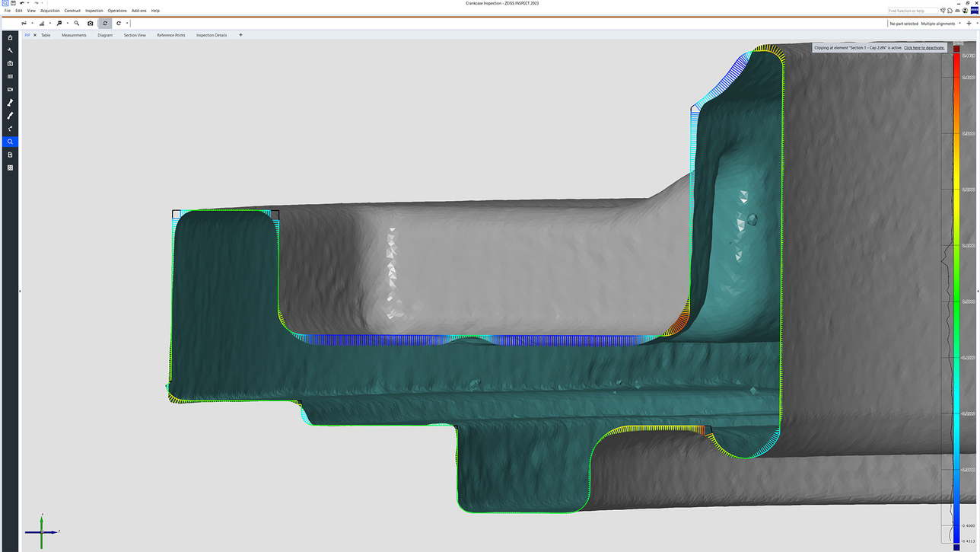Open the video camera workspace in sidebar
This screenshot has height=552, width=980.
(x=10, y=90)
